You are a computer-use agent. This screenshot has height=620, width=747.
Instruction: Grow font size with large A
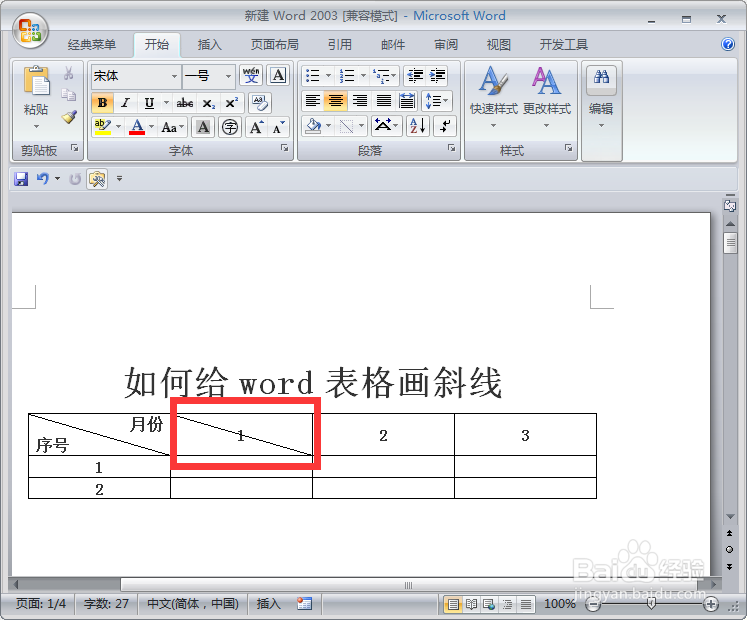click(256, 127)
